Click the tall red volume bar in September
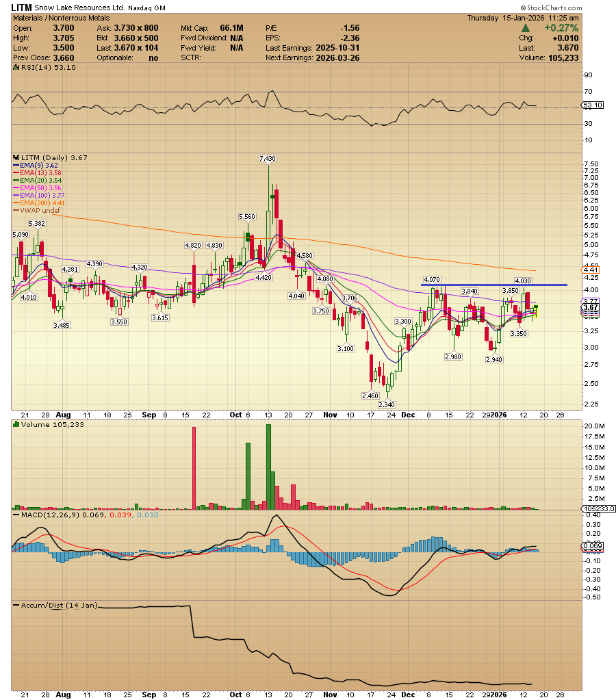This screenshot has height=700, width=616. coord(194,468)
